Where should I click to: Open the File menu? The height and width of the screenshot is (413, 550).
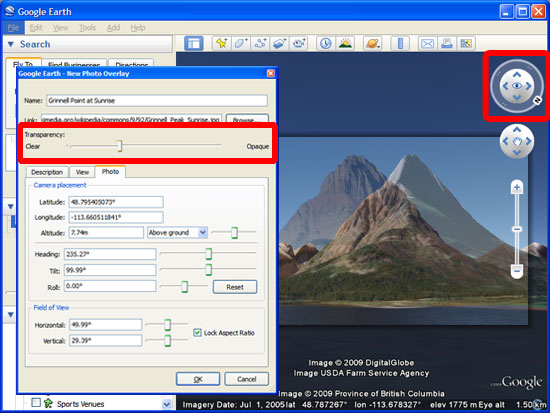tap(13, 27)
